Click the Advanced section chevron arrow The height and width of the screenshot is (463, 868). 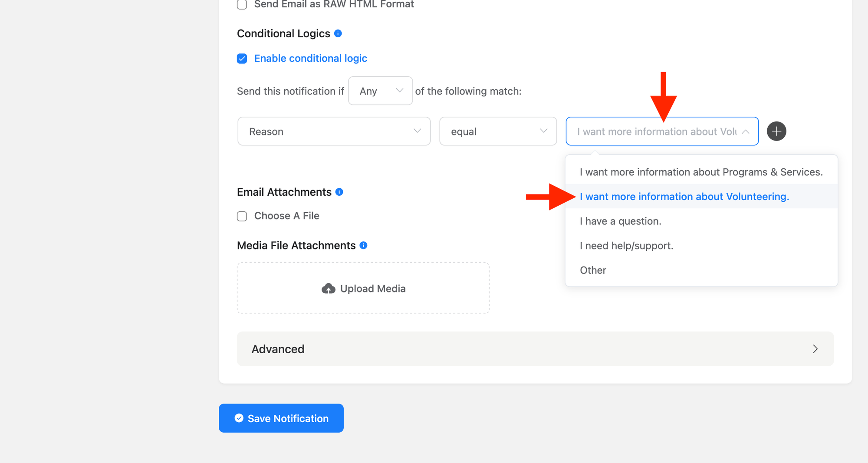click(815, 349)
